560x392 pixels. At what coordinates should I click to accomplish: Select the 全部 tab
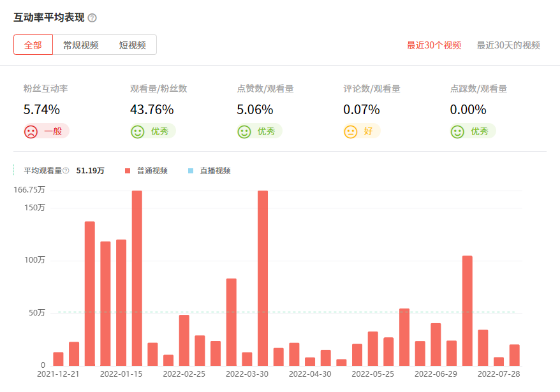click(x=33, y=45)
